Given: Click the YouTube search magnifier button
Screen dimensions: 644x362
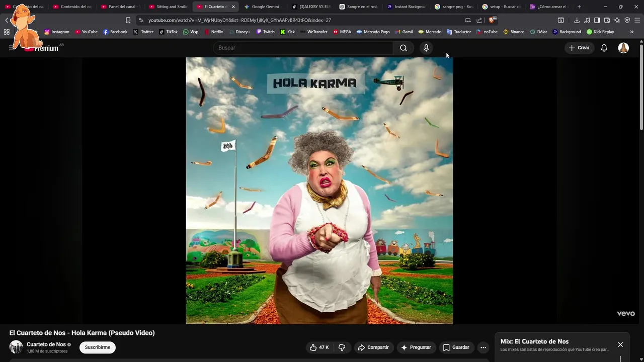Looking at the screenshot, I should (x=404, y=48).
